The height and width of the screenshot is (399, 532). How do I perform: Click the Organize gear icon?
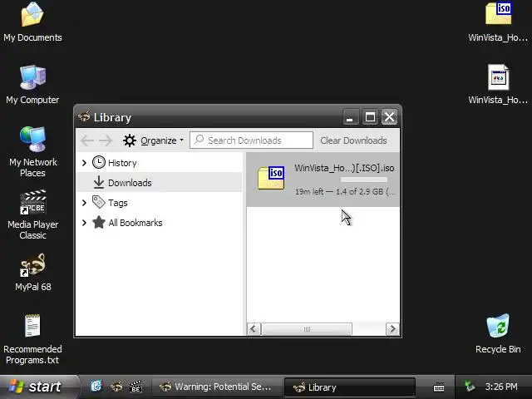(130, 140)
